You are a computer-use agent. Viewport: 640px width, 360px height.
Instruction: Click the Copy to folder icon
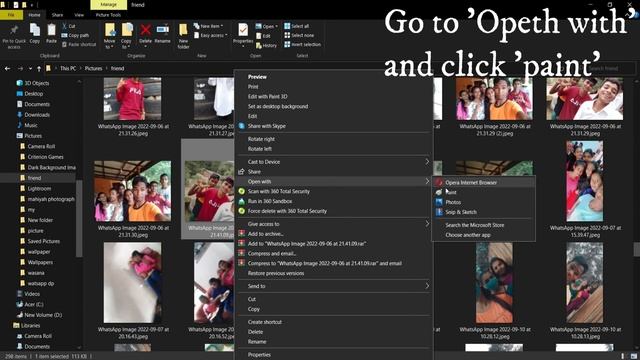pos(127,30)
